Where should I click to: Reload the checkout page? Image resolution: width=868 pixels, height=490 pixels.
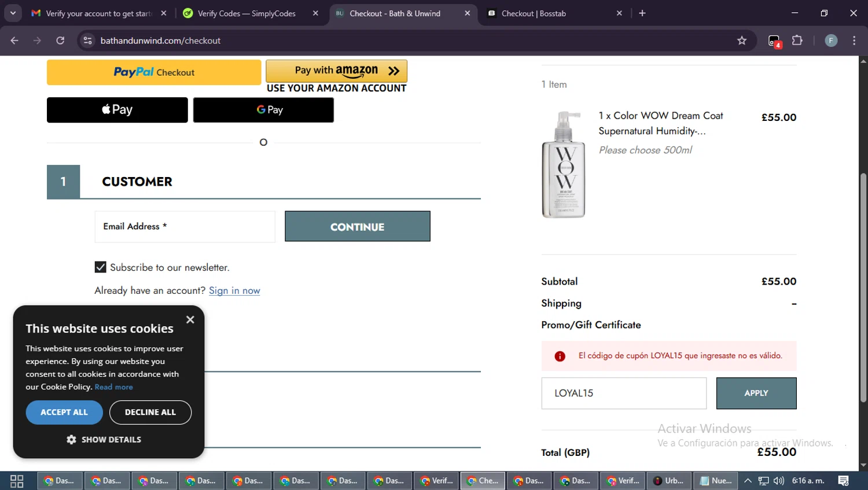pyautogui.click(x=60, y=40)
